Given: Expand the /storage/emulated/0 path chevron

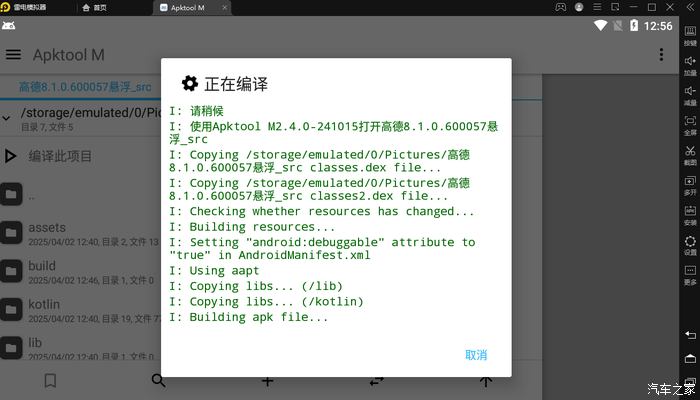Looking at the screenshot, I should (8, 119).
